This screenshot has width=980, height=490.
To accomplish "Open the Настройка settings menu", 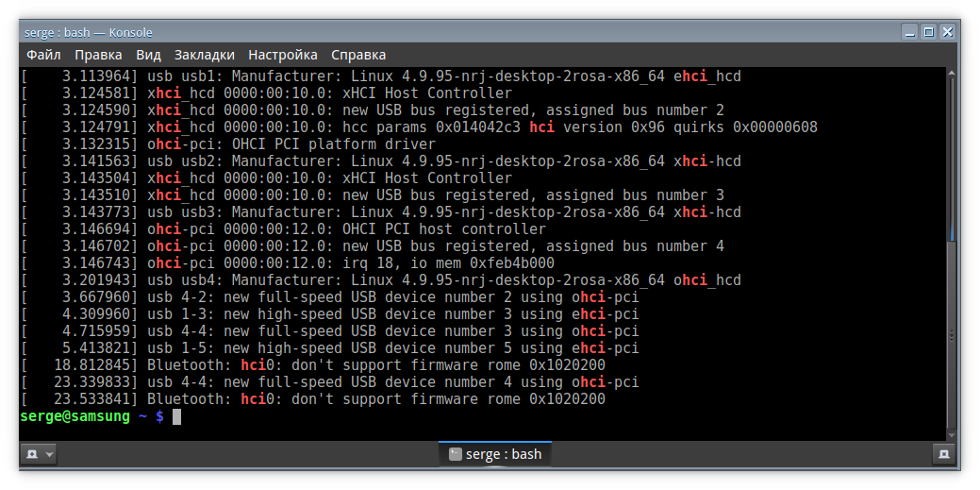I will point(283,55).
